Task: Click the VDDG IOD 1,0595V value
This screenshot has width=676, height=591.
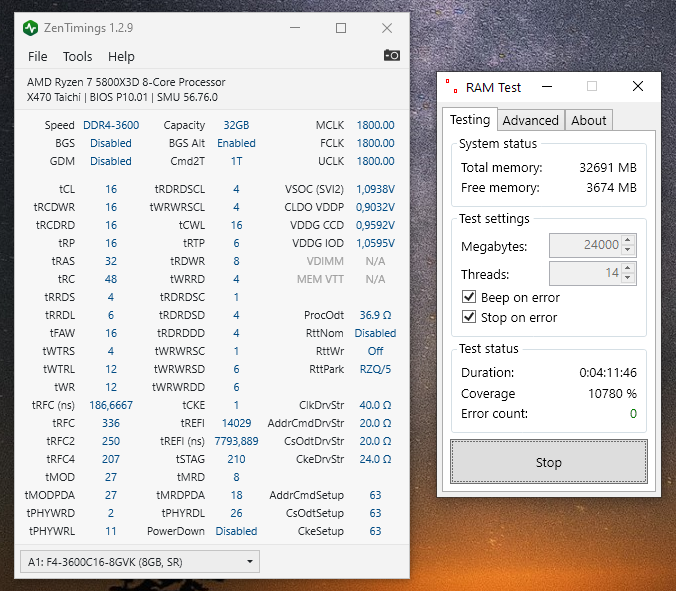Action: click(x=375, y=244)
